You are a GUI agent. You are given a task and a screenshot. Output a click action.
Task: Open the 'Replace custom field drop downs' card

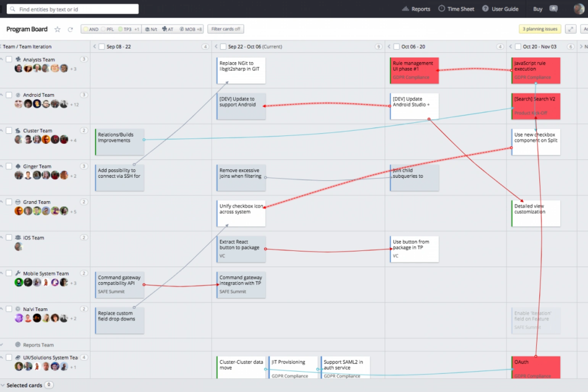(120, 320)
